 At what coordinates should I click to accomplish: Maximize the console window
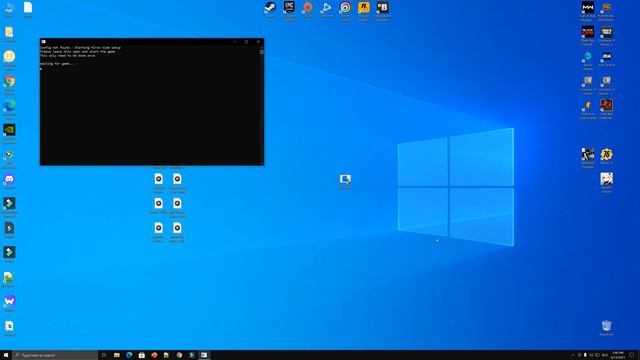point(247,42)
